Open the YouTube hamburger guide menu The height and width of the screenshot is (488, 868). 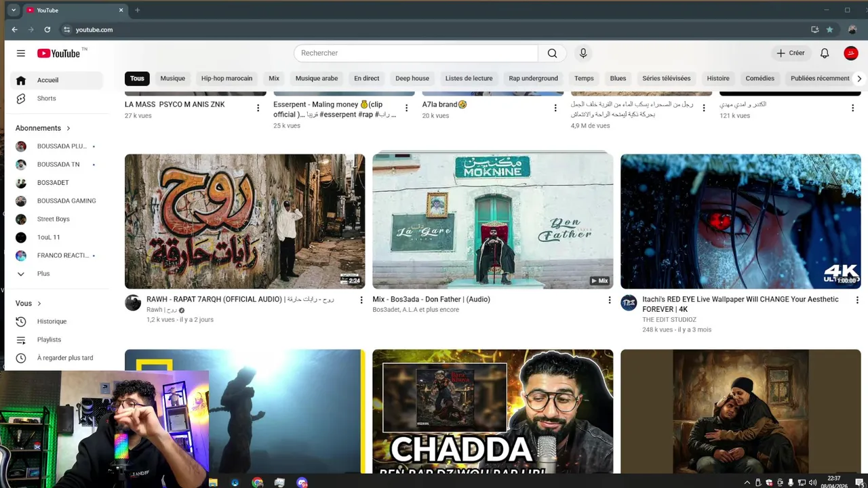pyautogui.click(x=21, y=53)
